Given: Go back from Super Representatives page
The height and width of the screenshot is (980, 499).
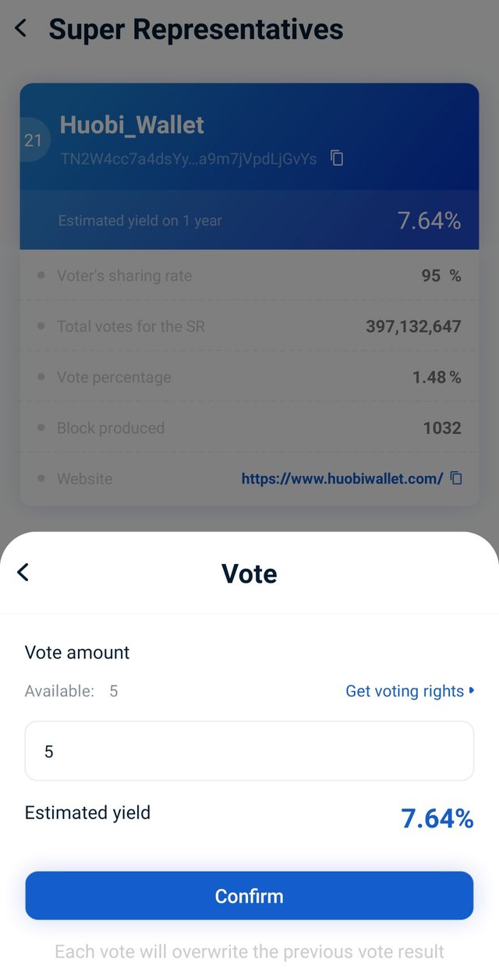Looking at the screenshot, I should [x=21, y=29].
